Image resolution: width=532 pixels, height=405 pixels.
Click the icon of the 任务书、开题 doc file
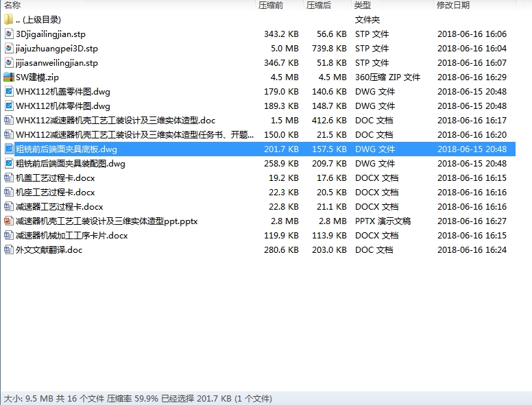[8, 135]
